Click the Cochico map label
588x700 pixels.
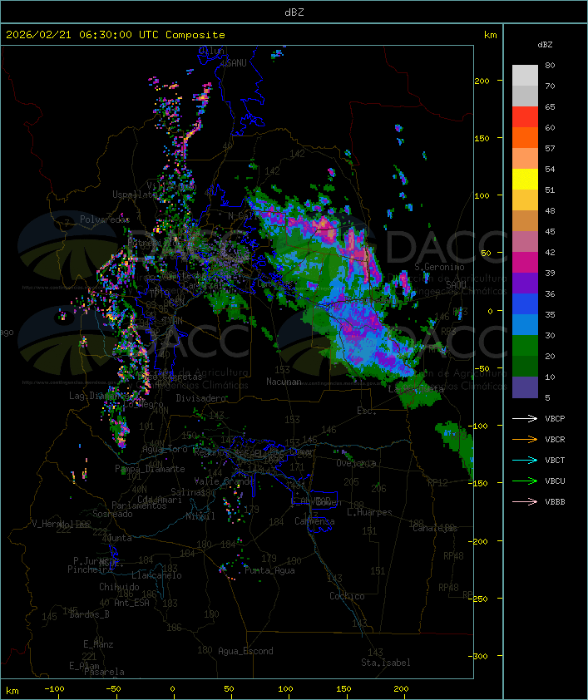point(347,596)
